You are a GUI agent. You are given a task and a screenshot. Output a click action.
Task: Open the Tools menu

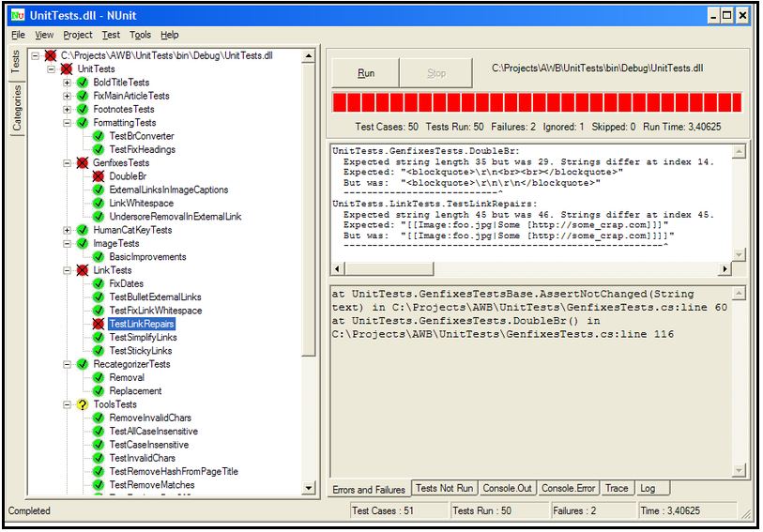click(x=140, y=35)
